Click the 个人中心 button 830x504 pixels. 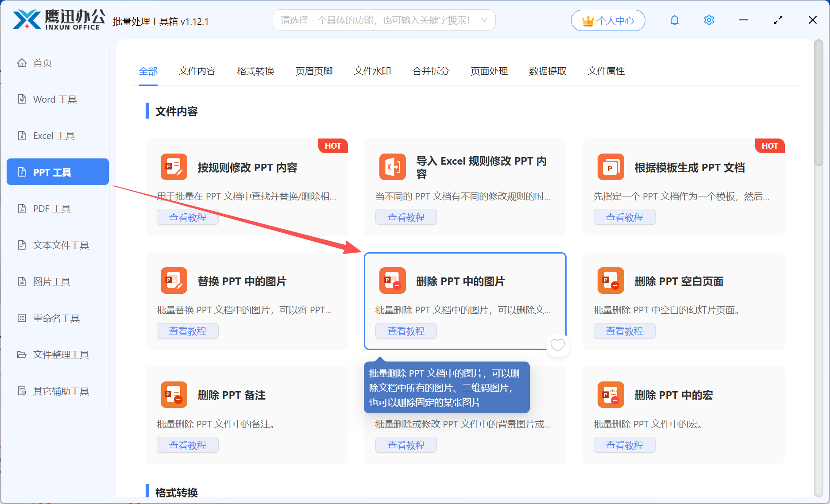coord(608,20)
